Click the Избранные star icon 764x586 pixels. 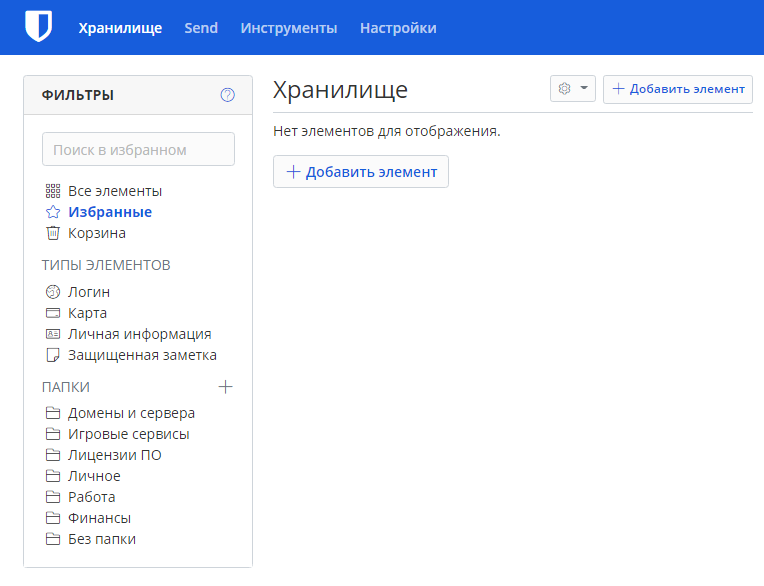point(53,212)
